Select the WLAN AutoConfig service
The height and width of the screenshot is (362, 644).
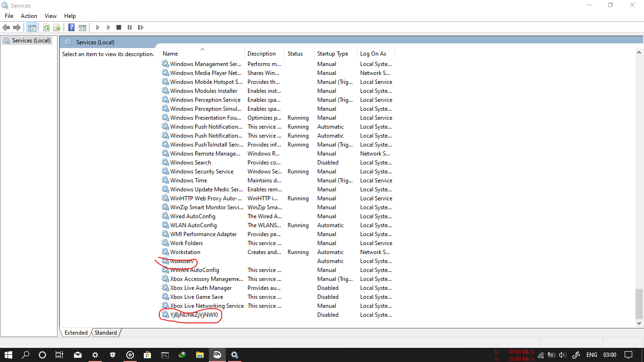(278, 225)
